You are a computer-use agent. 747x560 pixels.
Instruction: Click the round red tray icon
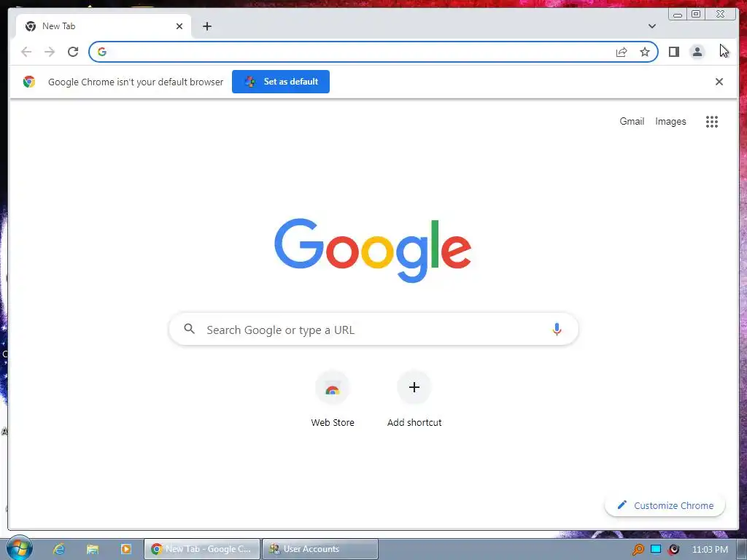tap(673, 550)
